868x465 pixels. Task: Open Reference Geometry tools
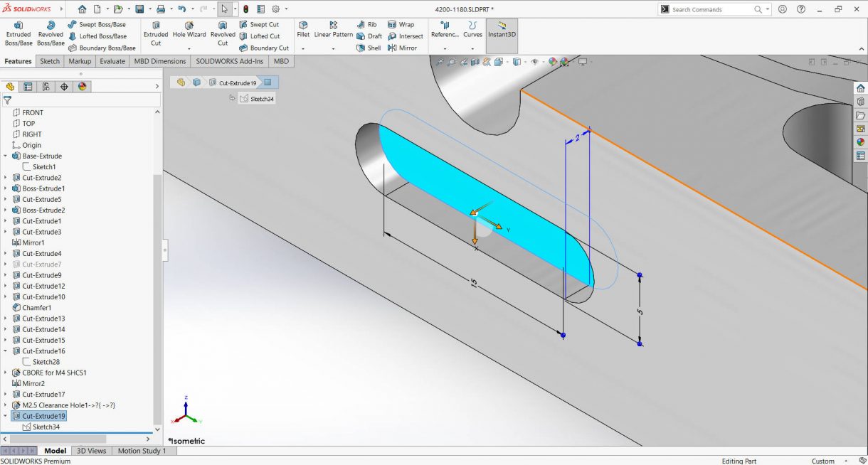pos(445,29)
